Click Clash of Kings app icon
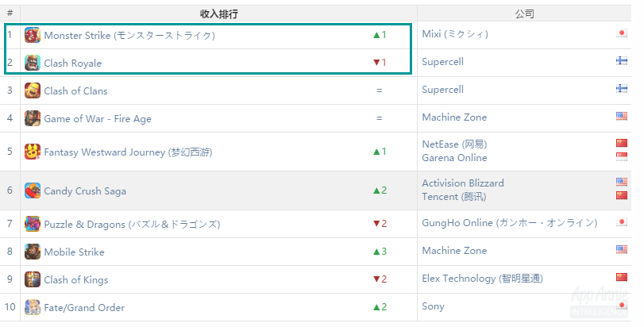 click(x=33, y=279)
